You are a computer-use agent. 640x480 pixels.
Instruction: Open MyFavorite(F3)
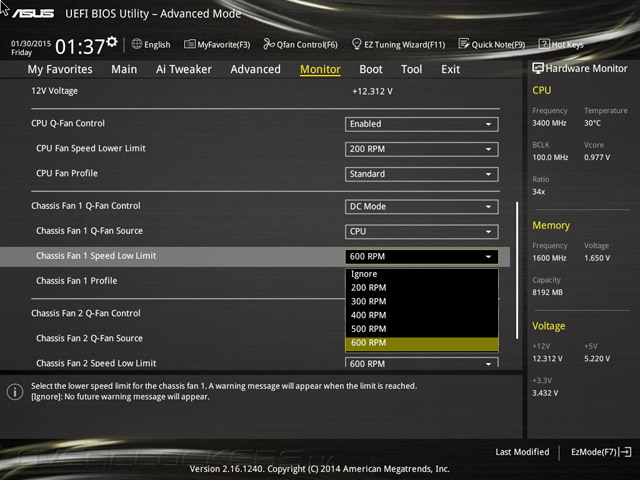pyautogui.click(x=217, y=44)
